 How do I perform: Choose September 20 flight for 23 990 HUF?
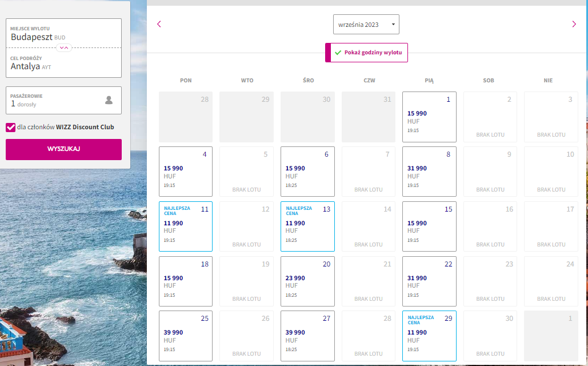(307, 281)
